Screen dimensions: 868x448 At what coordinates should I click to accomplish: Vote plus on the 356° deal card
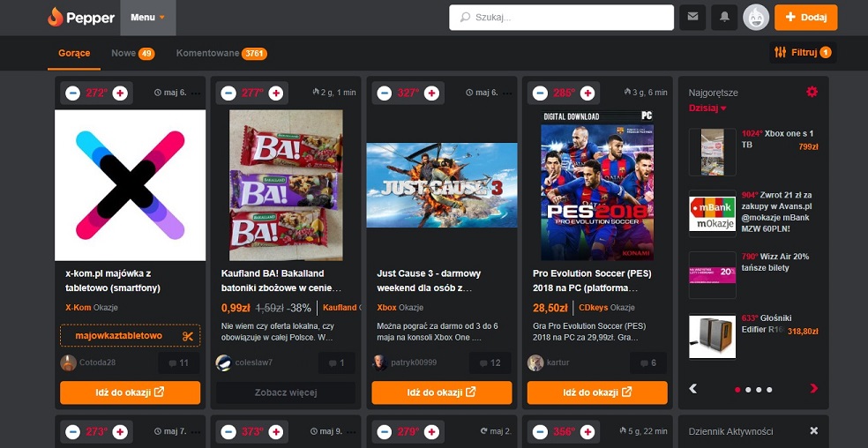pyautogui.click(x=587, y=432)
